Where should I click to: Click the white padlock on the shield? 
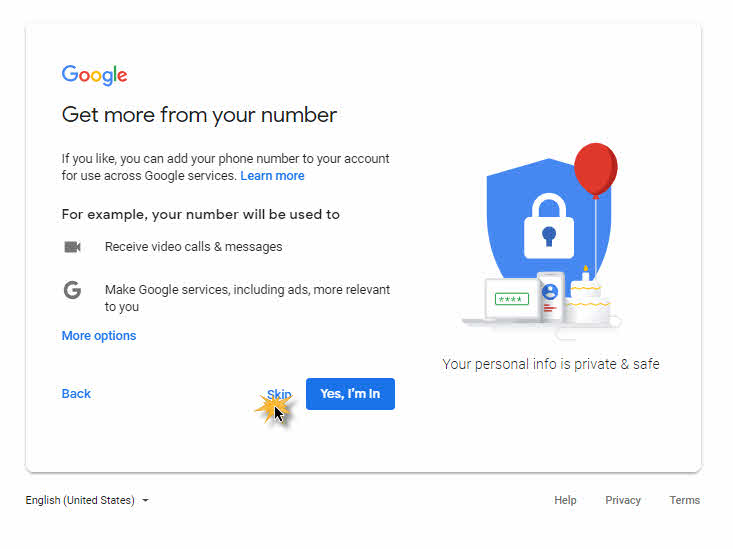549,226
